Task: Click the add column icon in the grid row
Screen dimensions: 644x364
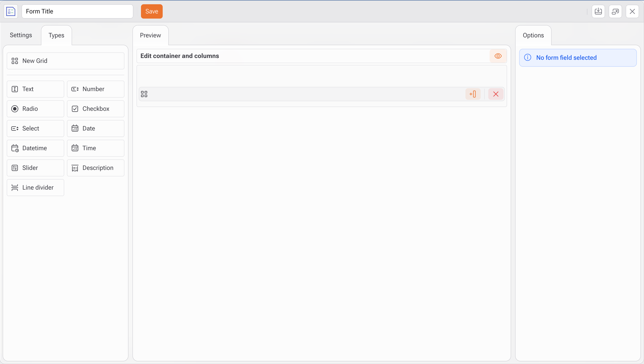Action: click(473, 94)
